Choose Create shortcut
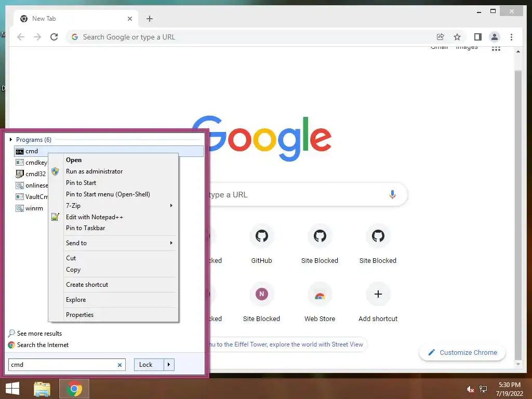 click(119, 285)
